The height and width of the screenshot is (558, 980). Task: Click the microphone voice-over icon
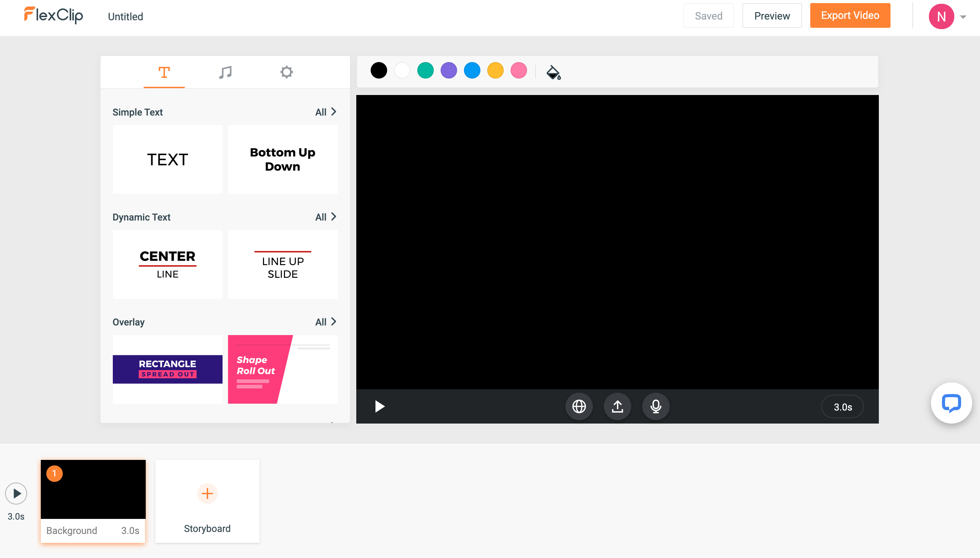point(656,407)
